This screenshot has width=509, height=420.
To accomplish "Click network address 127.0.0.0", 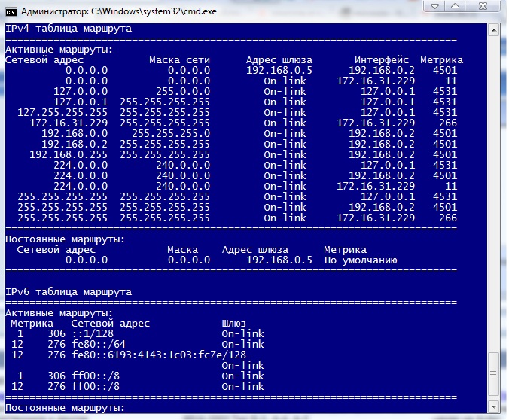I will click(x=81, y=92).
